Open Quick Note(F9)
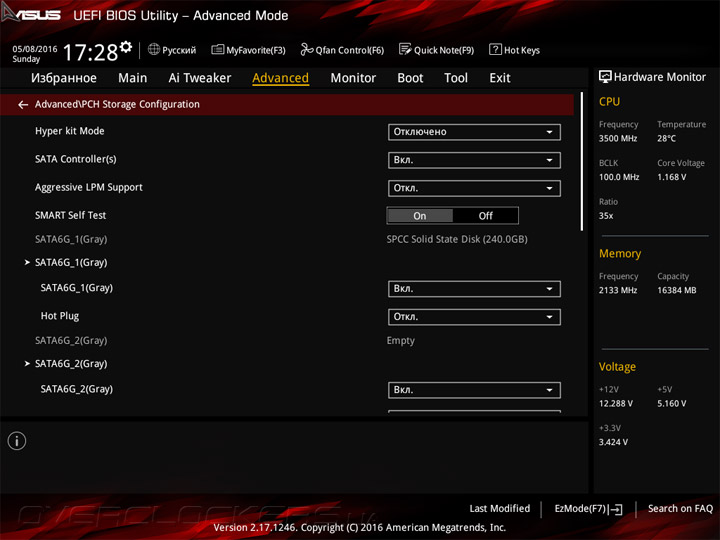Image resolution: width=720 pixels, height=540 pixels. click(x=436, y=50)
